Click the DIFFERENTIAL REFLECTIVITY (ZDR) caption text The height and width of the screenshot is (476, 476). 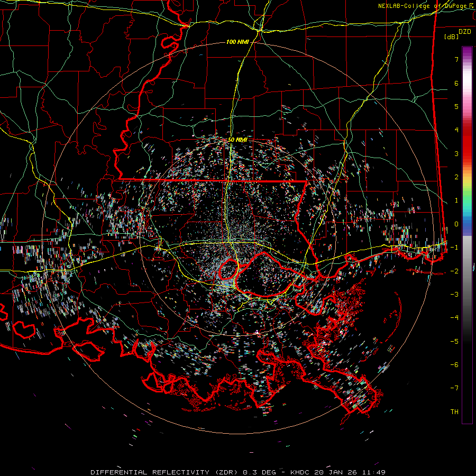tap(166, 472)
